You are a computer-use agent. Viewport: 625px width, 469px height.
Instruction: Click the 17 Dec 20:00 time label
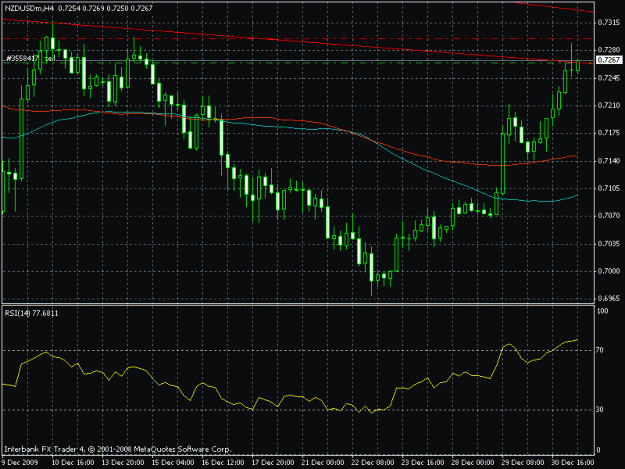[x=273, y=462]
